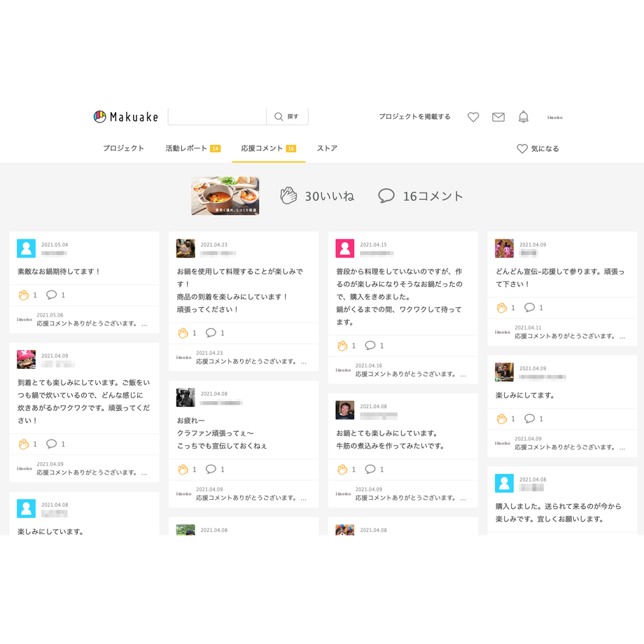Open favorites heart icon in header
Image resolution: width=644 pixels, height=644 pixels.
tap(473, 117)
